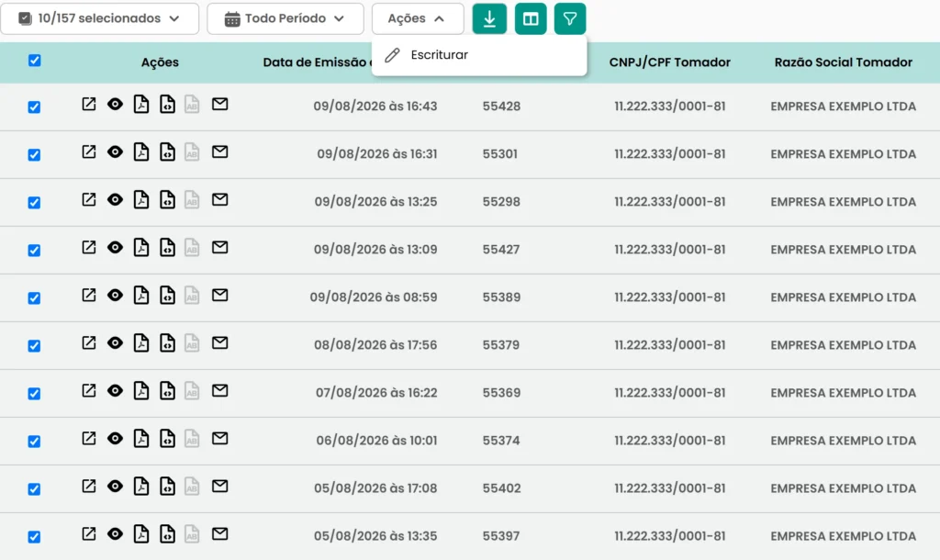Expand the 10/157 selecionados dropdown
Image resolution: width=940 pixels, height=560 pixels.
coord(100,18)
